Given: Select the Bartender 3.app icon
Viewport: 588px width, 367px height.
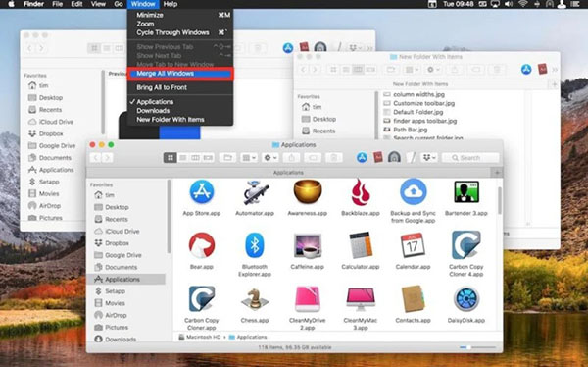Looking at the screenshot, I should [x=466, y=192].
